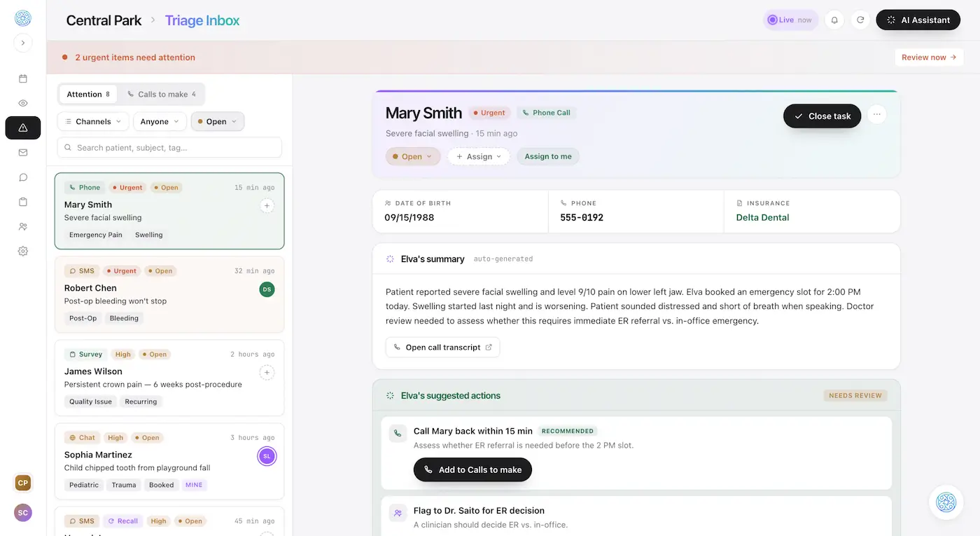Click the app logo at top left

22,18
